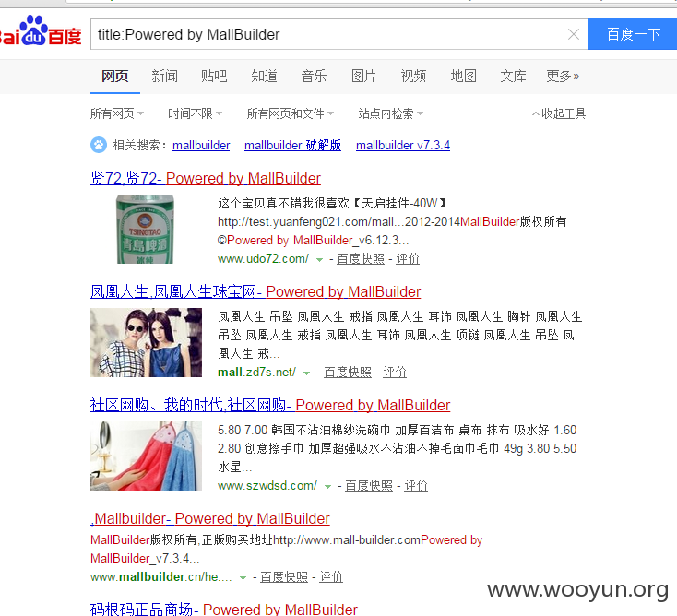Click the www.udo72.com/ green URL
Image resolution: width=677 pixels, height=616 pixels.
264,259
